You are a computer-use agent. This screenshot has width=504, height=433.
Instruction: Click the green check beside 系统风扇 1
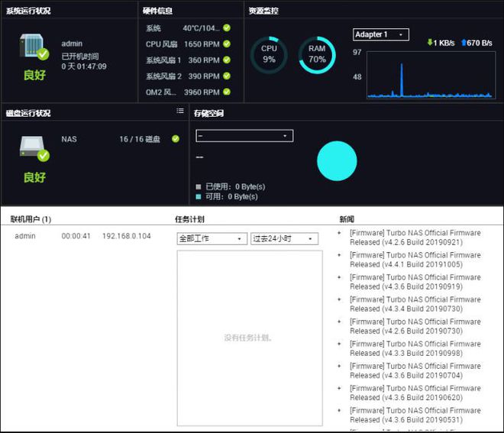pyautogui.click(x=227, y=60)
